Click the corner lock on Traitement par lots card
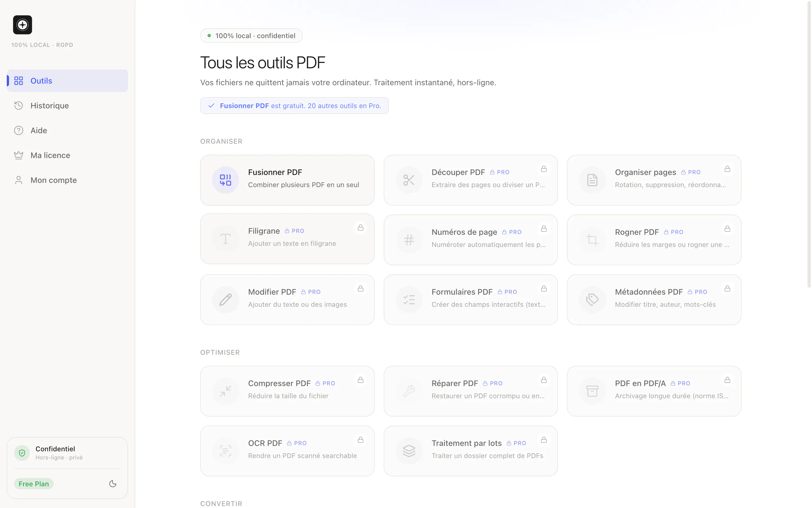This screenshot has width=812, height=508. (544, 439)
